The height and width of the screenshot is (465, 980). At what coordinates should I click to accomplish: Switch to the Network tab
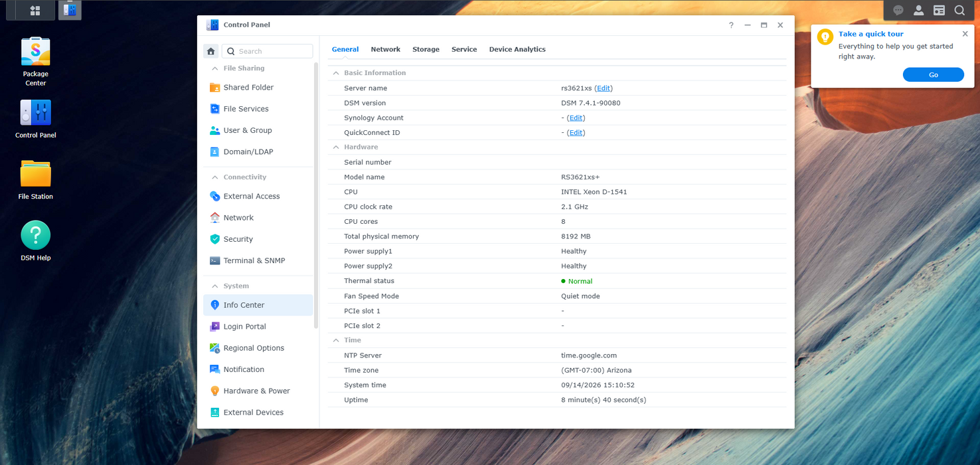(385, 49)
